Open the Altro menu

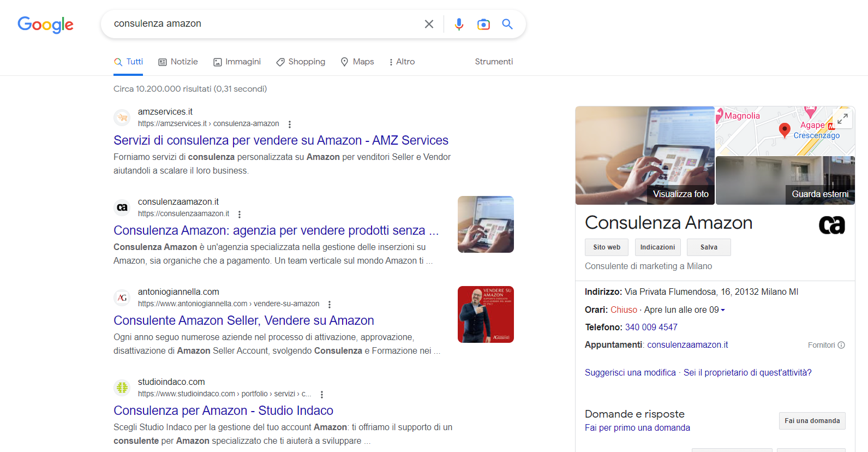tap(402, 62)
